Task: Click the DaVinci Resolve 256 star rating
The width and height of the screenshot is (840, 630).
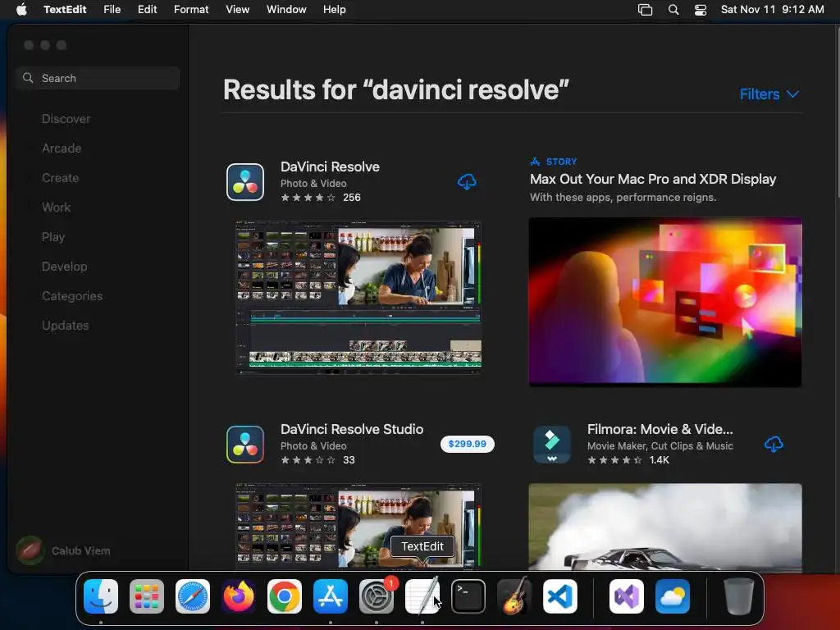Action: tap(321, 198)
